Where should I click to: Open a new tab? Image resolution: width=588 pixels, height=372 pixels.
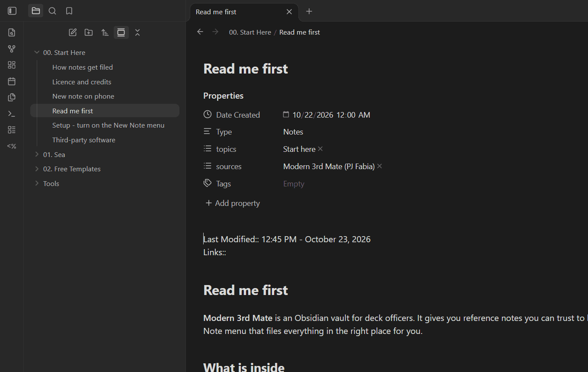click(309, 12)
